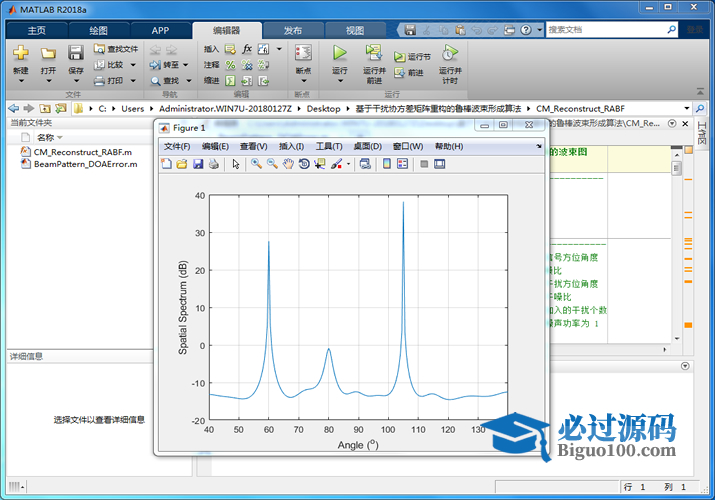Switch to the Plots (绘图) ribbon tab

tap(99, 30)
